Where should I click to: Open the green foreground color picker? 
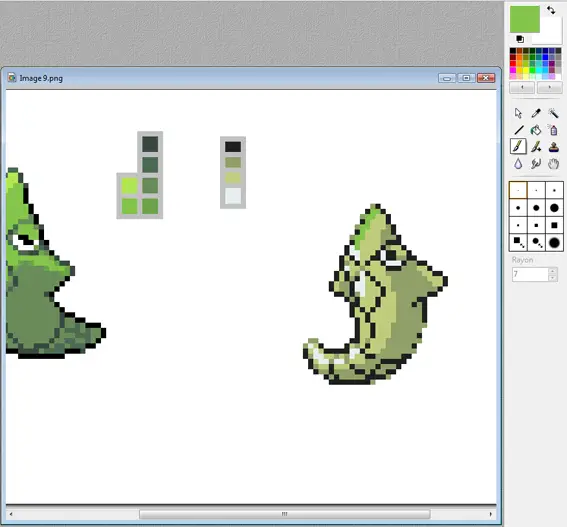pyautogui.click(x=524, y=19)
